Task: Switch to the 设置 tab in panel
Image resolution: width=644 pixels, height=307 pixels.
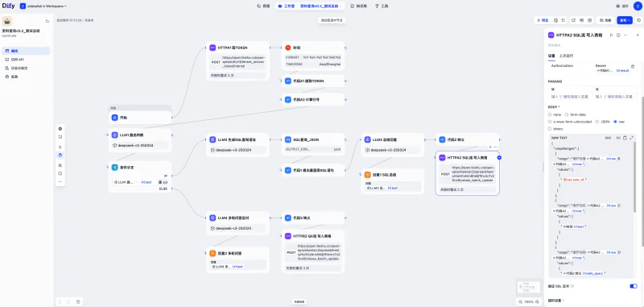Action: click(x=551, y=56)
